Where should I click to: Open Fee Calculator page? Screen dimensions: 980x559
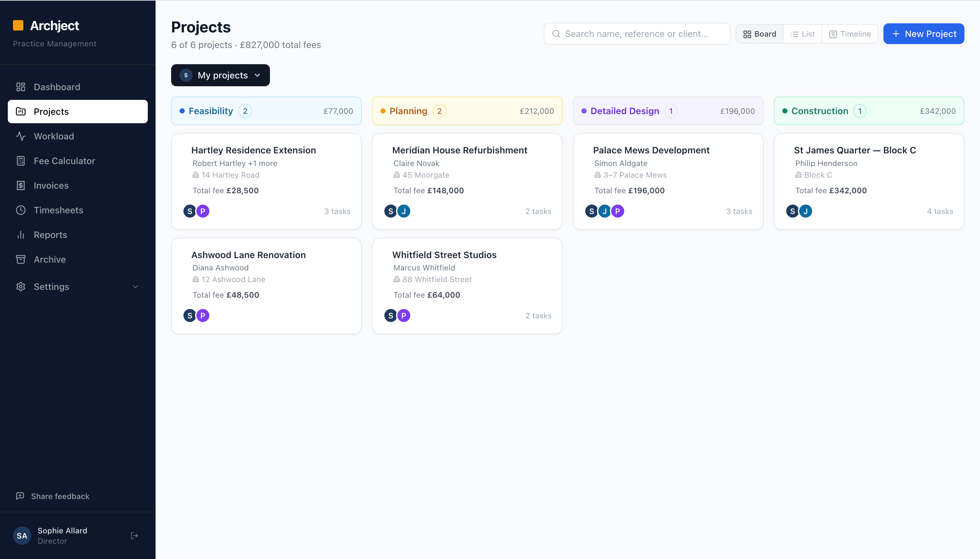[77, 161]
